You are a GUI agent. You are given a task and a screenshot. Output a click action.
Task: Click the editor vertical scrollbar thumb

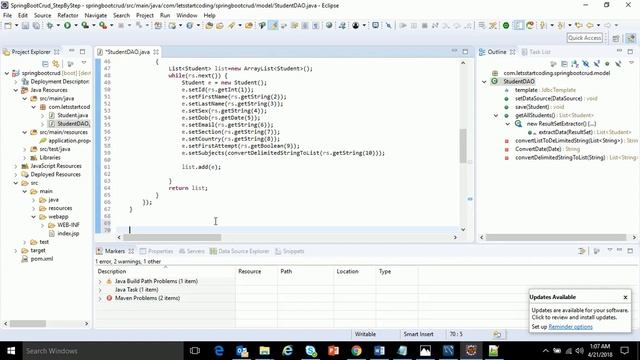coord(463,145)
